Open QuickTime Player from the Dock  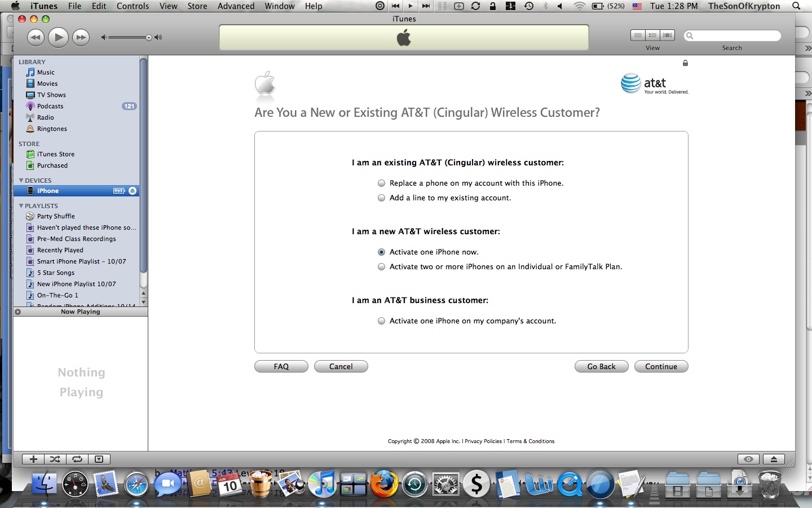tap(570, 484)
